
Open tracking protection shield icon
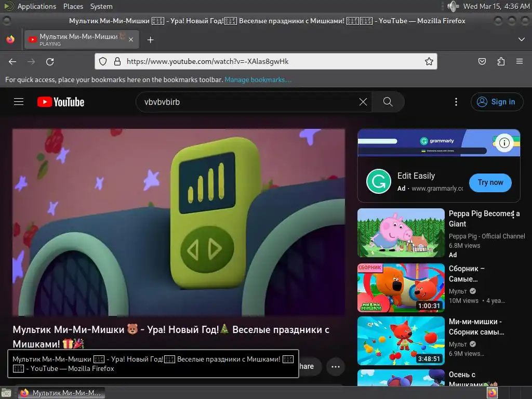(103, 61)
